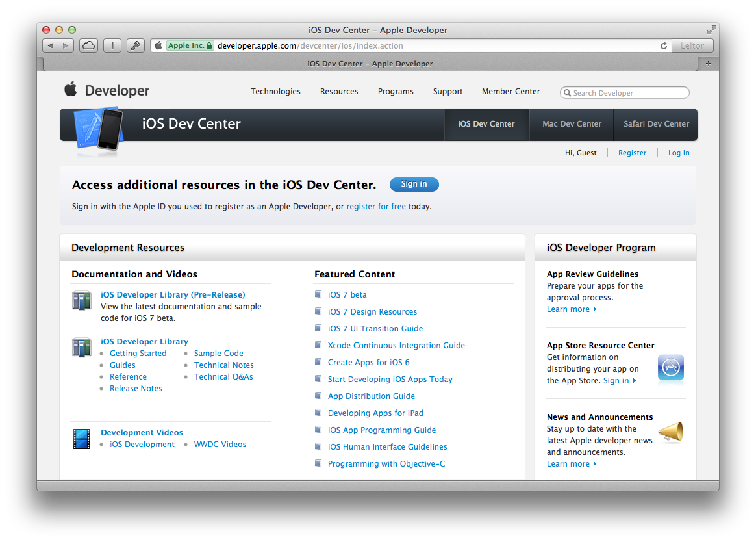This screenshot has width=756, height=542.
Task: Click the Register link near Hi, Guest
Action: coord(632,153)
